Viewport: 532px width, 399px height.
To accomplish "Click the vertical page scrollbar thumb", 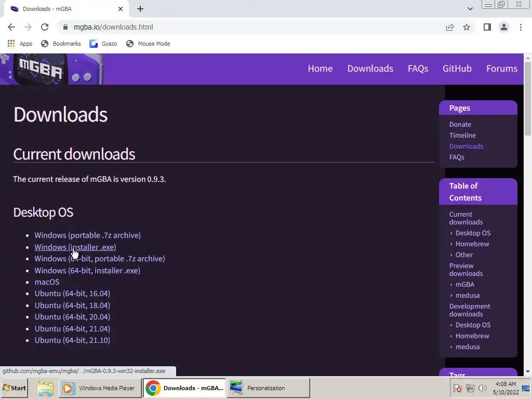I will [x=528, y=98].
